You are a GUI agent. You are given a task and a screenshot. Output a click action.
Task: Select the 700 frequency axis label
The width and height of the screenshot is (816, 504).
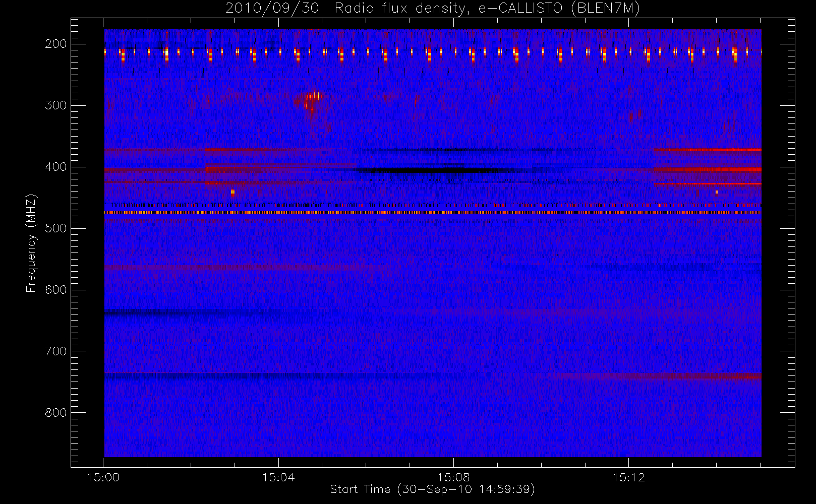click(x=56, y=351)
